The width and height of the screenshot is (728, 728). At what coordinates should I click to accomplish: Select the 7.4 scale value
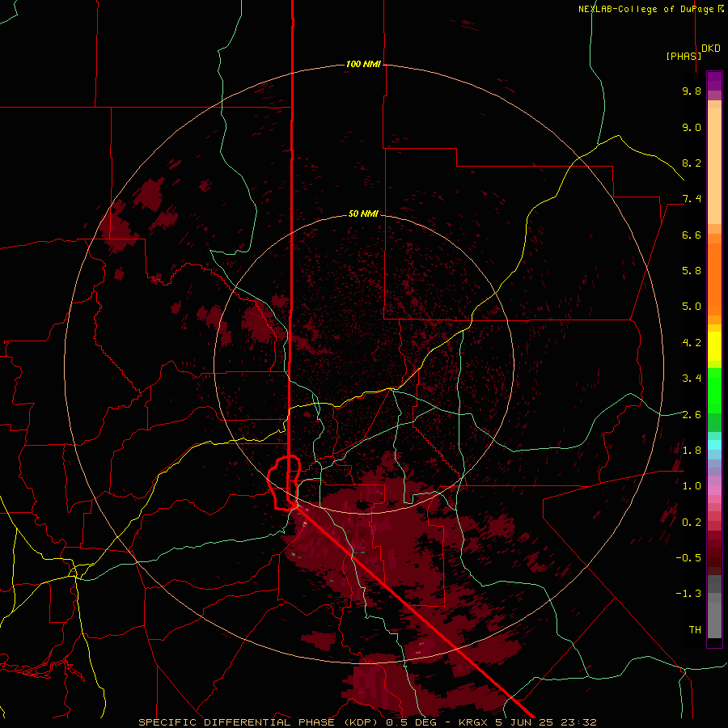pos(692,199)
